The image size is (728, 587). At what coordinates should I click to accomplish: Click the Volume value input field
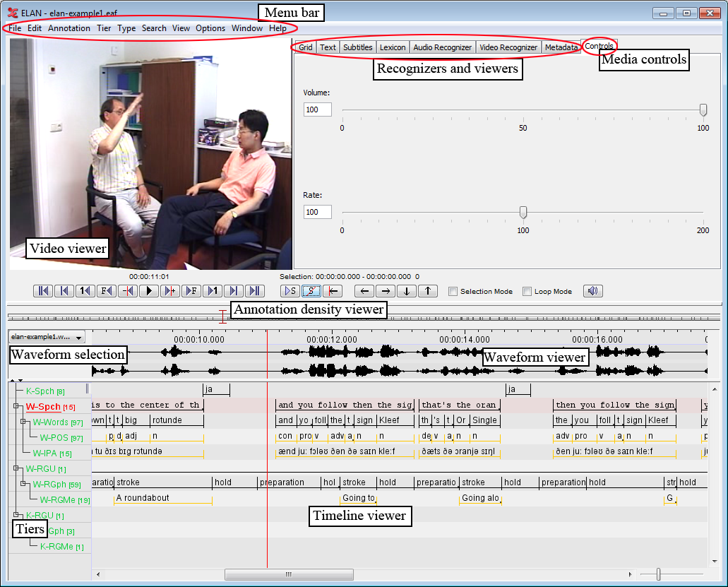pyautogui.click(x=317, y=109)
